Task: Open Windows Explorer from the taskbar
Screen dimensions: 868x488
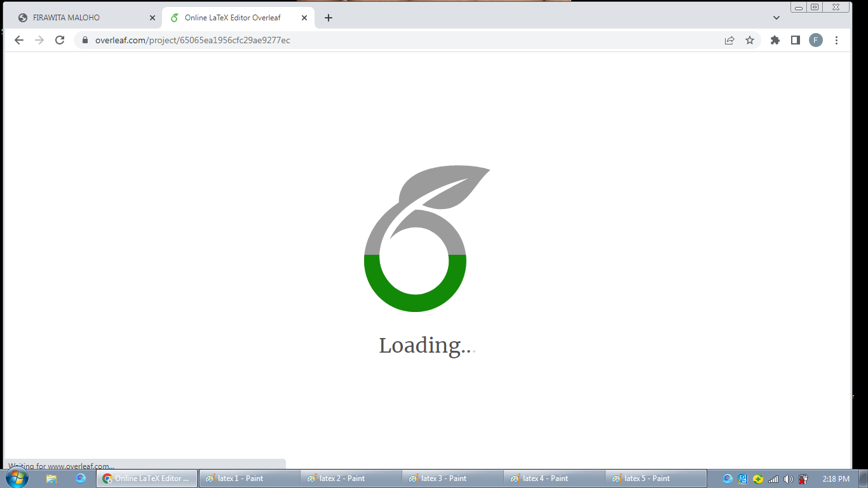Action: [x=51, y=478]
